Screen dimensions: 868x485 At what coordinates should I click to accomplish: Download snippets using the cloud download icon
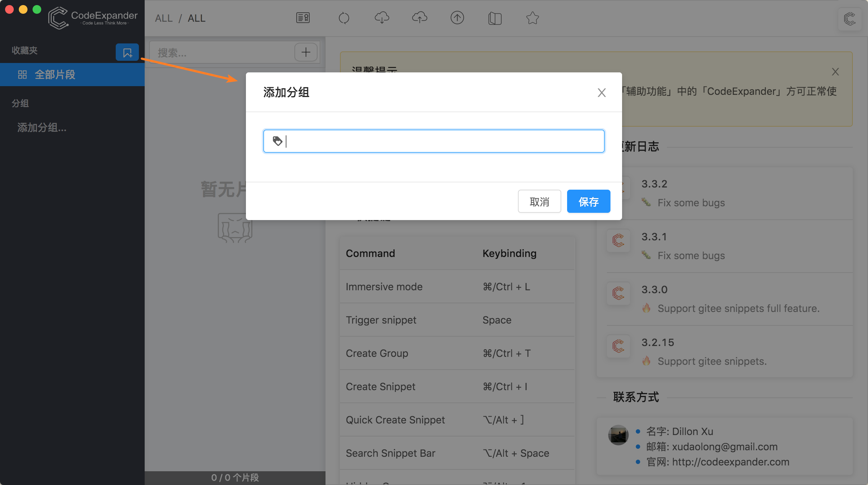382,17
